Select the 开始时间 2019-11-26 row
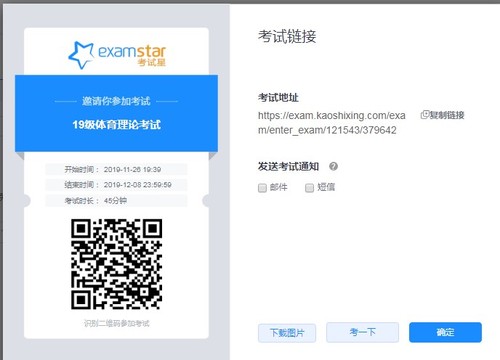Screen dimensions: 500x360 coord(116,169)
